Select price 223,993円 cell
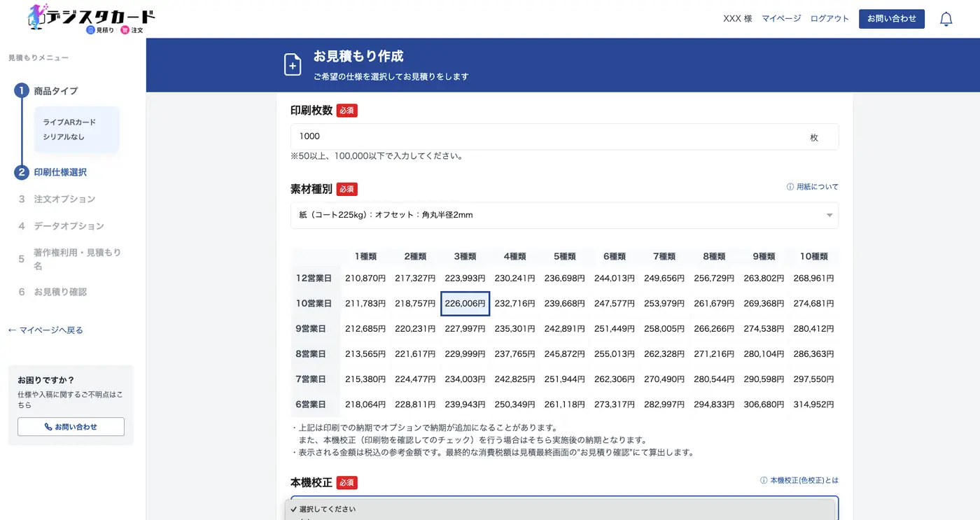 [465, 279]
